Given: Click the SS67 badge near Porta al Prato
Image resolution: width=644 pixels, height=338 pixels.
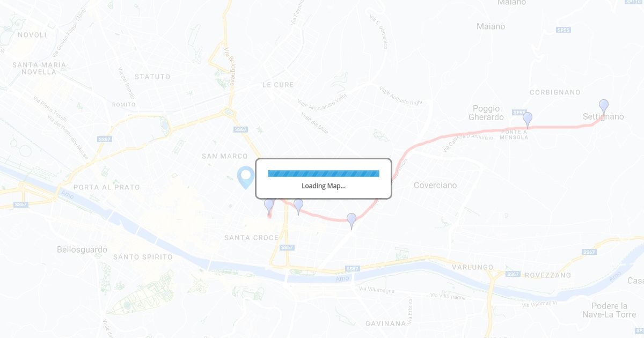Looking at the screenshot, I should (104, 139).
